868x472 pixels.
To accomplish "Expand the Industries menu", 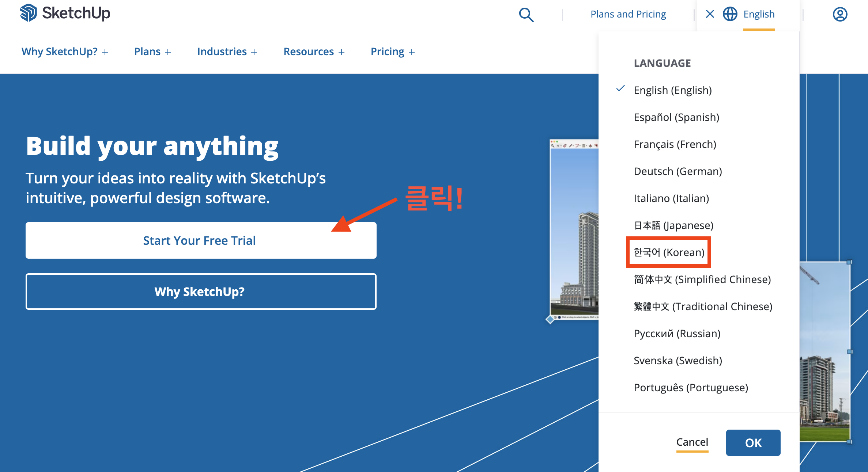I will 227,52.
